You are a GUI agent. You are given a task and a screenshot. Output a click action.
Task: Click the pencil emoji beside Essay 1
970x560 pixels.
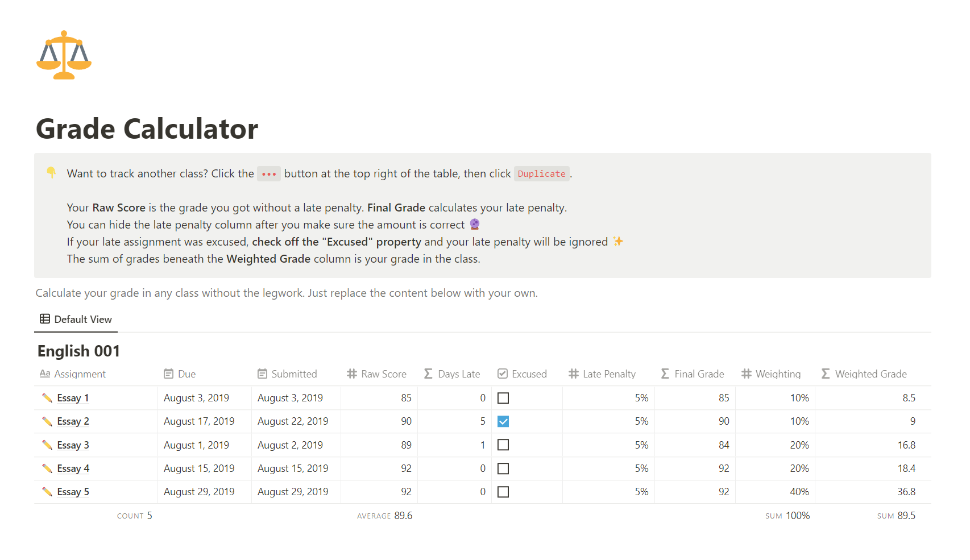[48, 397]
